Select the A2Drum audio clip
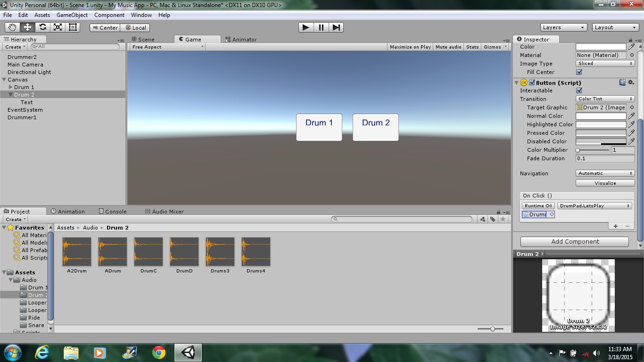The width and height of the screenshot is (644, 362). (77, 255)
